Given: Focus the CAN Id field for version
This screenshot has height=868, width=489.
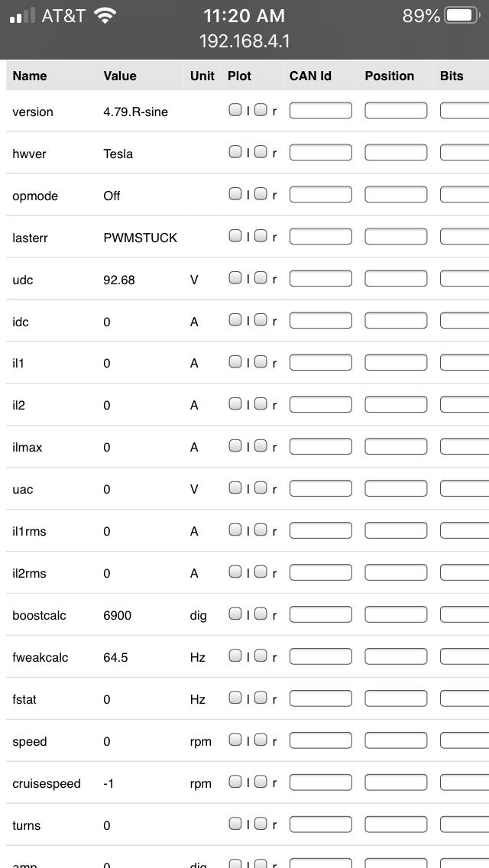Looking at the screenshot, I should point(320,111).
